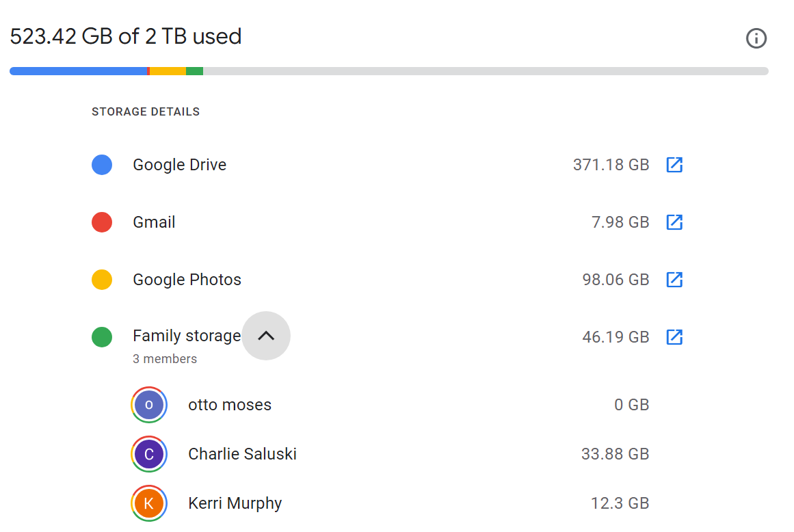Click the yellow segment of storage bar
This screenshot has height=532, width=794.
click(x=168, y=71)
